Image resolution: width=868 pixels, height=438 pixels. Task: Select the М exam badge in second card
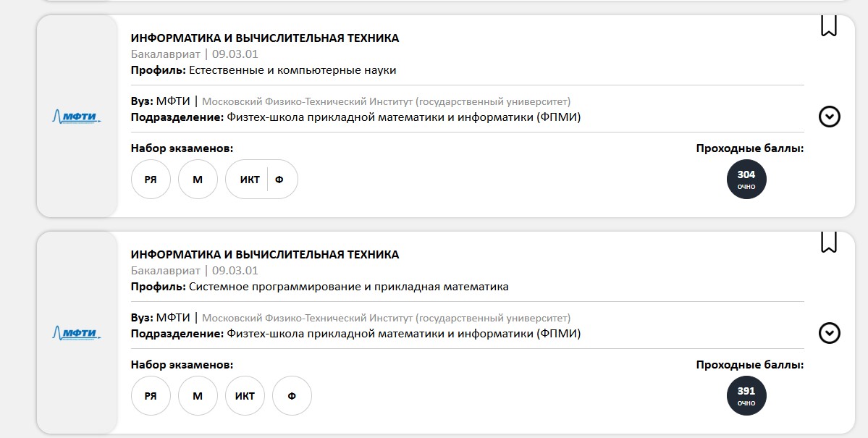pos(198,396)
